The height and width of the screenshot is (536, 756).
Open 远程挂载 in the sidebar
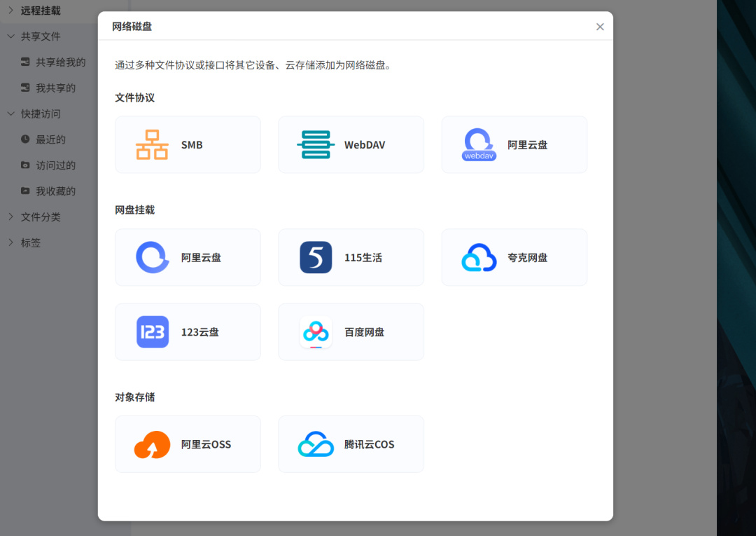41,11
